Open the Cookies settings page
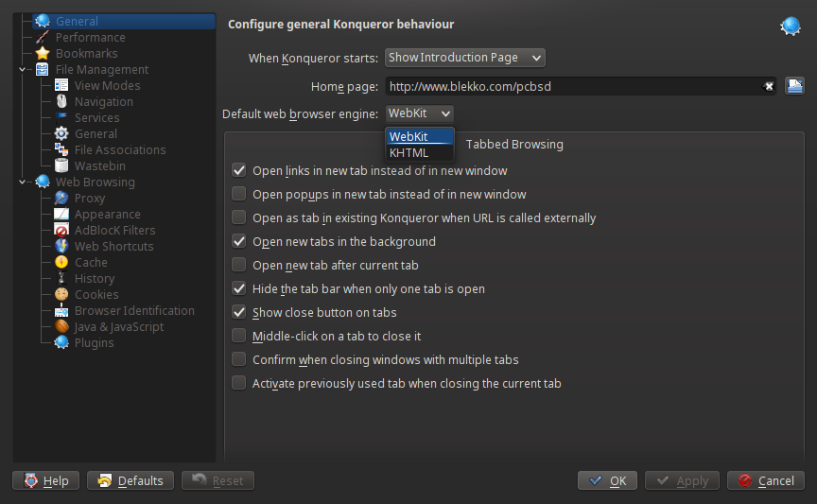This screenshot has height=504, width=817. click(x=96, y=295)
